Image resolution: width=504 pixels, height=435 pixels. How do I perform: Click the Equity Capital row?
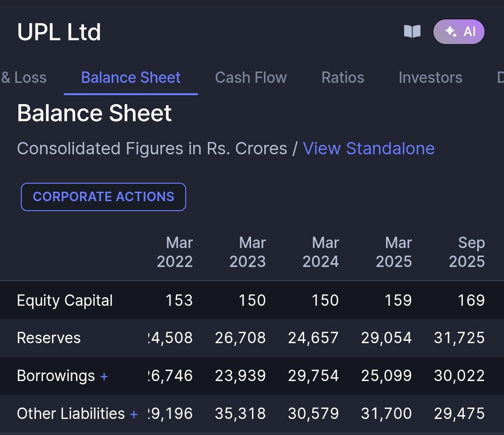click(64, 300)
